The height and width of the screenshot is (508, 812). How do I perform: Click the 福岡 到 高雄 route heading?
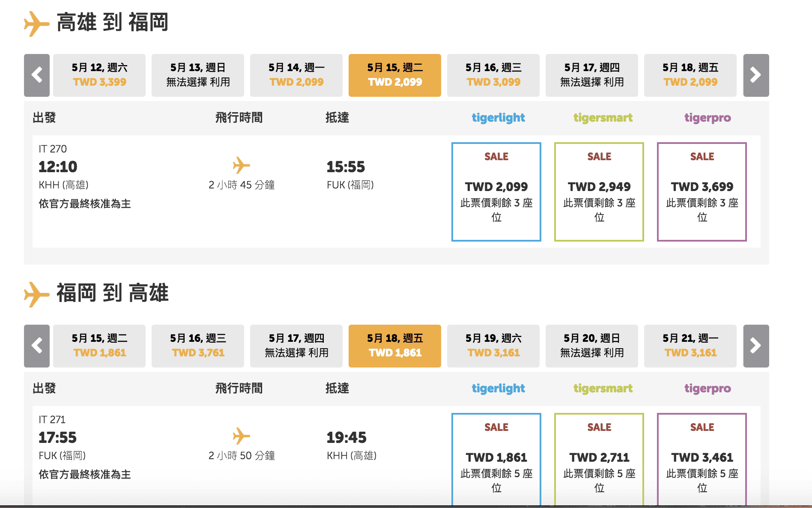112,293
